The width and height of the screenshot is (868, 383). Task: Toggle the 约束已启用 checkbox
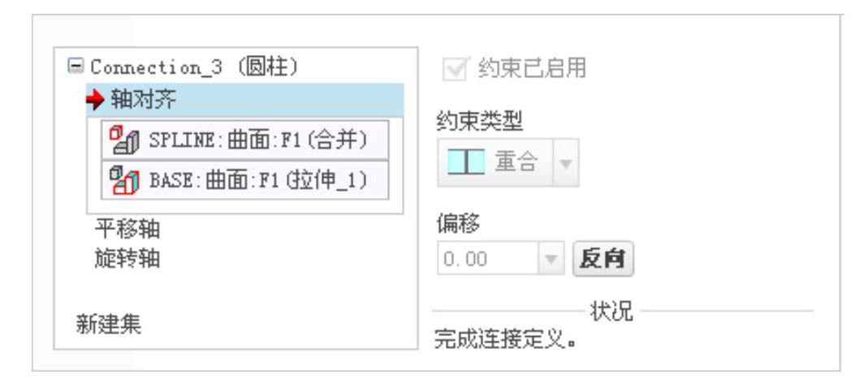pos(456,69)
